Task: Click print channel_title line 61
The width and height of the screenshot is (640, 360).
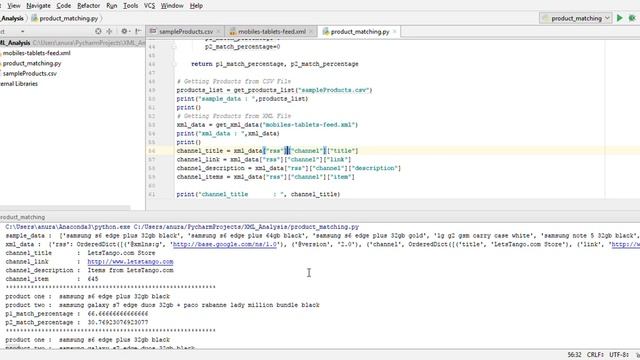Action: coord(258,195)
